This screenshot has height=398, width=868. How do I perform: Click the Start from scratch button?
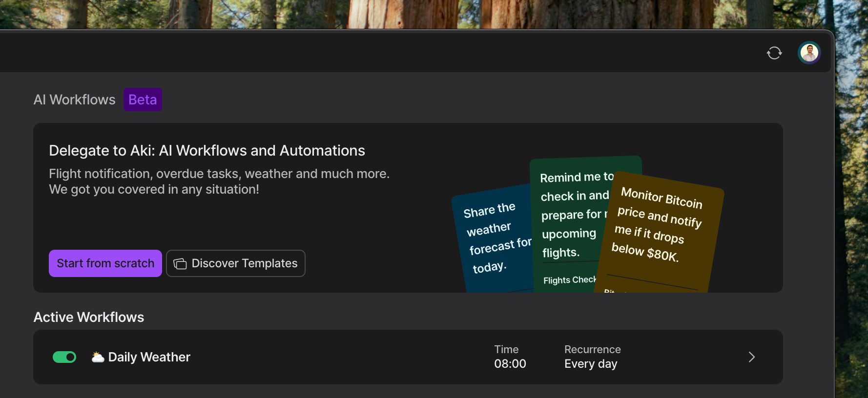pyautogui.click(x=105, y=263)
